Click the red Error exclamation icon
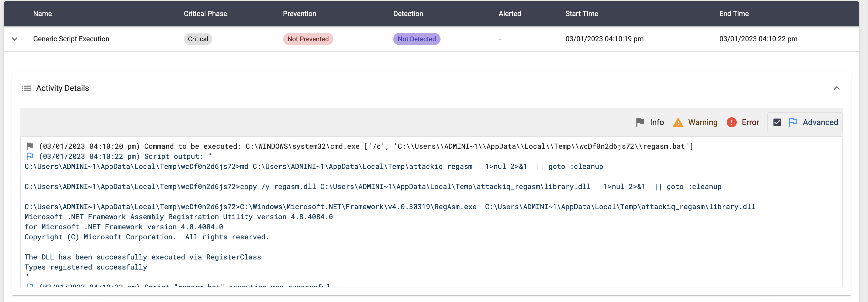868x302 pixels. [731, 122]
